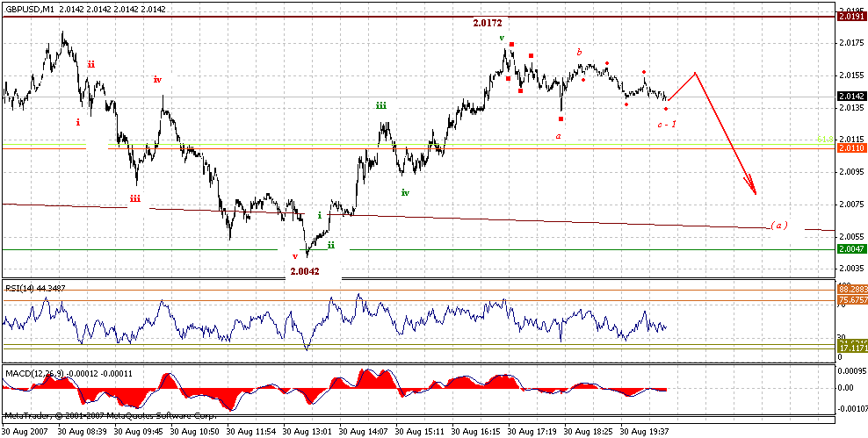Select the 2.0042 low price label
Screen dimensions: 868x438
coord(305,271)
